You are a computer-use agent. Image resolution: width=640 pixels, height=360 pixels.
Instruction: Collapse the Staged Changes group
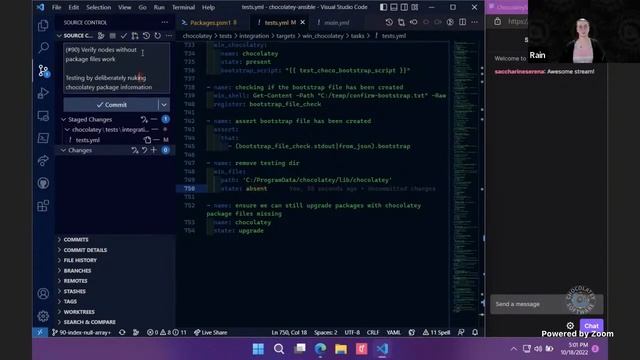[x=63, y=120]
